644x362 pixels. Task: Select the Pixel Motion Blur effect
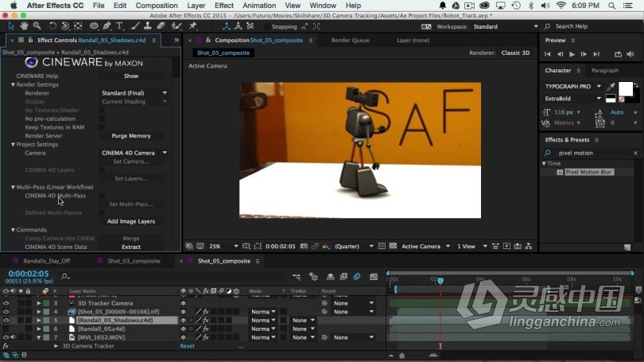[x=589, y=172]
